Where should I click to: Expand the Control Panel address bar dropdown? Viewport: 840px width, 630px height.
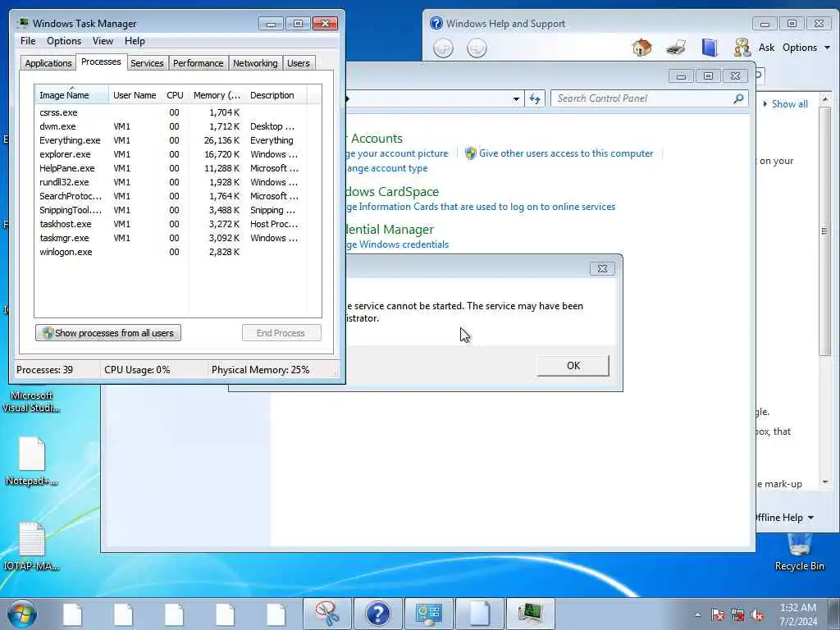(x=516, y=98)
